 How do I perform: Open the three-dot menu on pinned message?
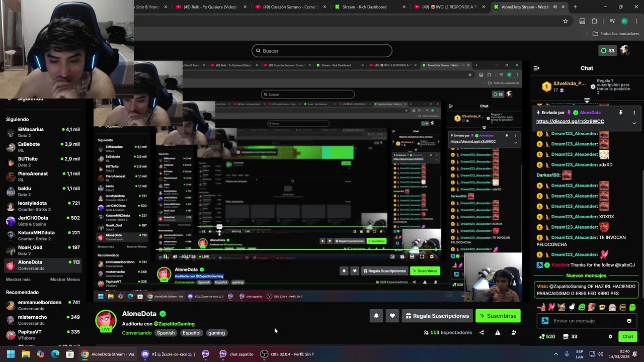(634, 113)
